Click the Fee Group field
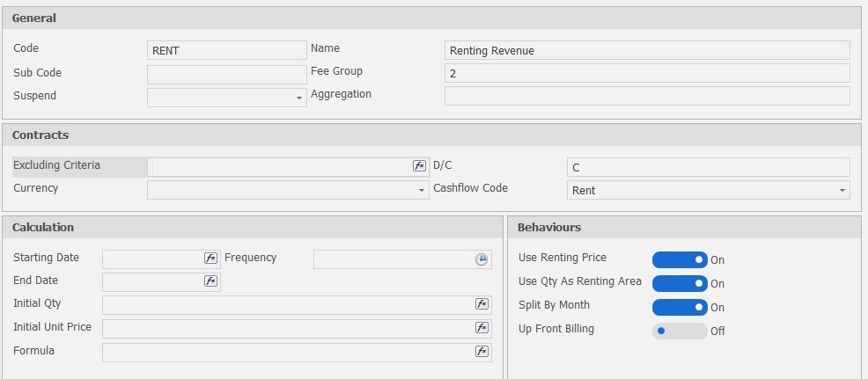Screen dimensions: 868x379 [x=647, y=72]
